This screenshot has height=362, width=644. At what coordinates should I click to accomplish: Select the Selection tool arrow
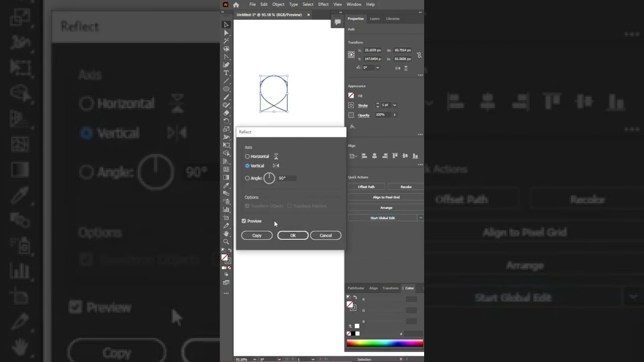pyautogui.click(x=226, y=25)
